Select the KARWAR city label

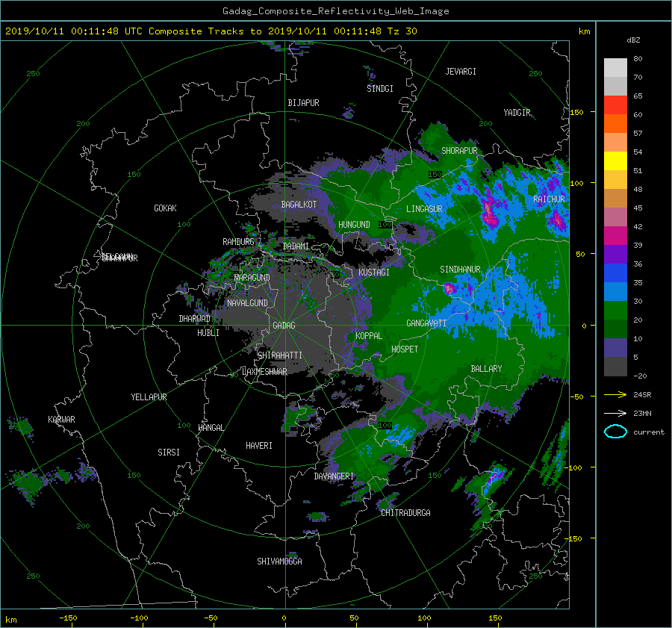pos(61,420)
